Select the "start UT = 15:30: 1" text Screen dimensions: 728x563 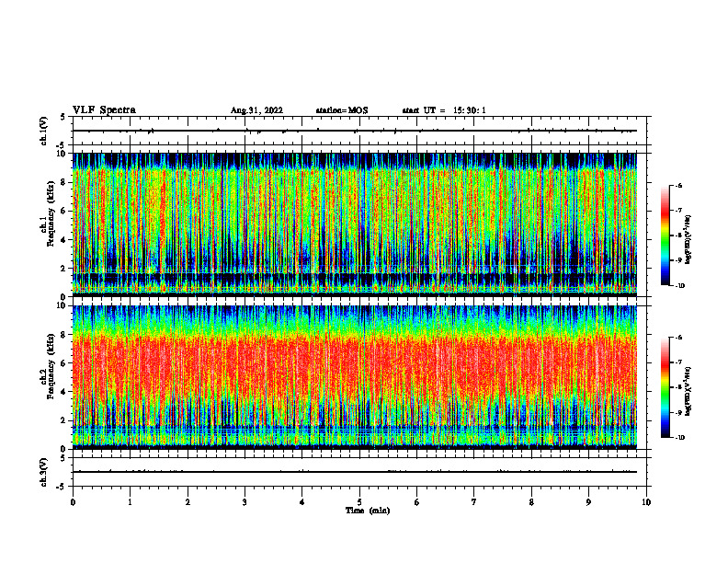click(444, 110)
